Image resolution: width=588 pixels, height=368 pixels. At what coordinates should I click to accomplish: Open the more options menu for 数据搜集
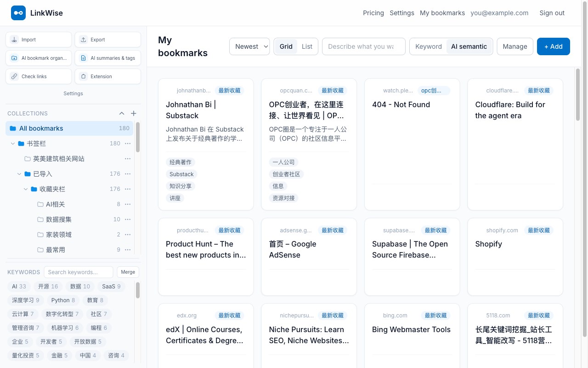point(128,219)
